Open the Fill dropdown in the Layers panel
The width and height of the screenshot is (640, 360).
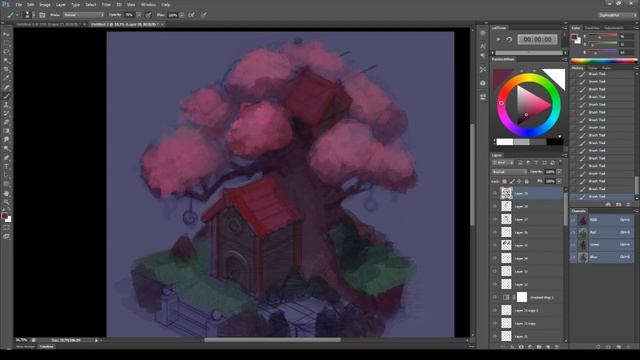(559, 181)
